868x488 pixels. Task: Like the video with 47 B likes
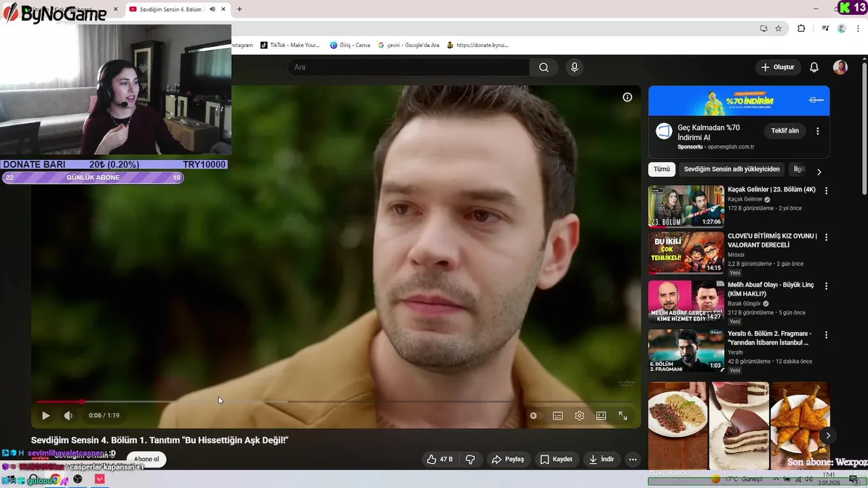(x=439, y=459)
